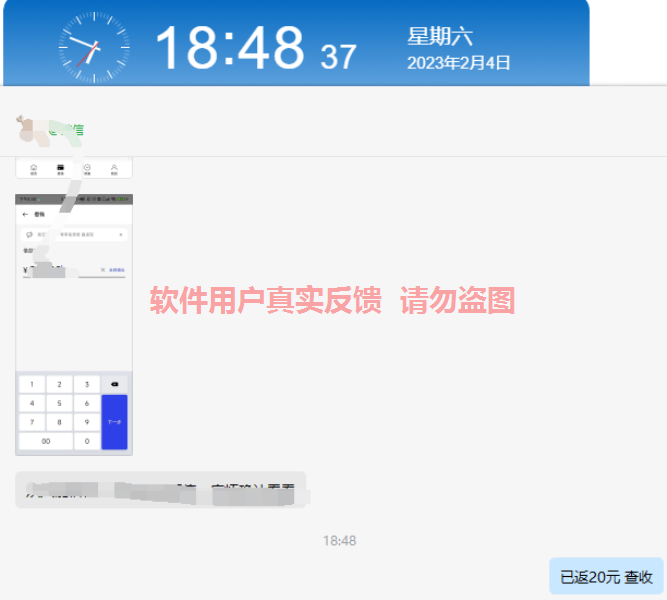Screen dimensions: 667x600
Task: Click the 18:48 chat timestamp
Action: (339, 541)
